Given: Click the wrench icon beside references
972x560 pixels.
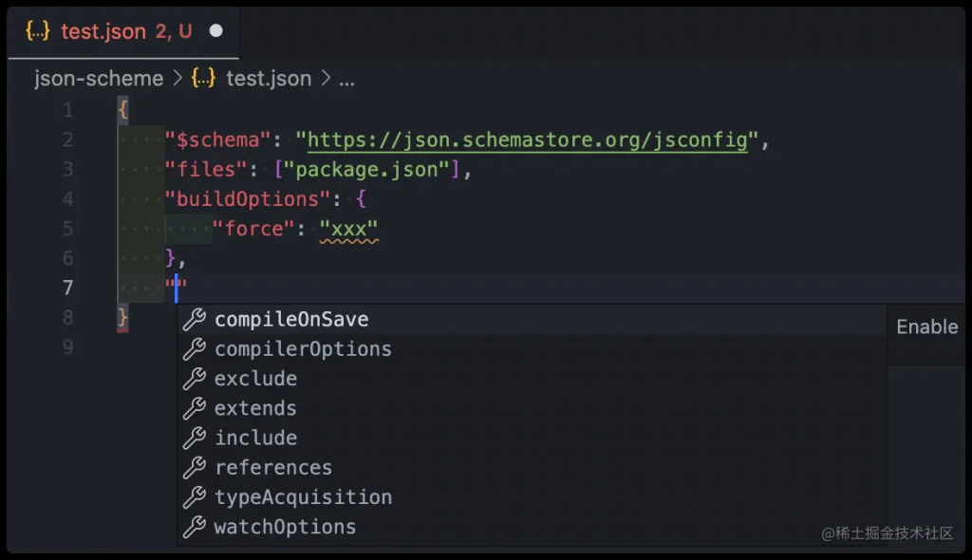Looking at the screenshot, I should coord(196,467).
